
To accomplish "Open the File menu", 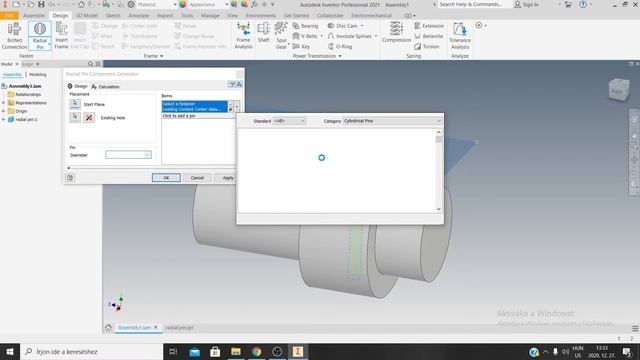I will [9, 16].
